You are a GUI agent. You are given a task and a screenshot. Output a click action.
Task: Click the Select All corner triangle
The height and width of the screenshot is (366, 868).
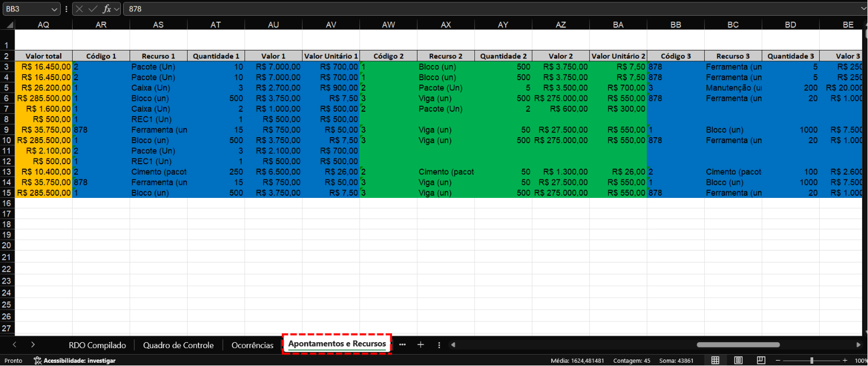pos(9,25)
